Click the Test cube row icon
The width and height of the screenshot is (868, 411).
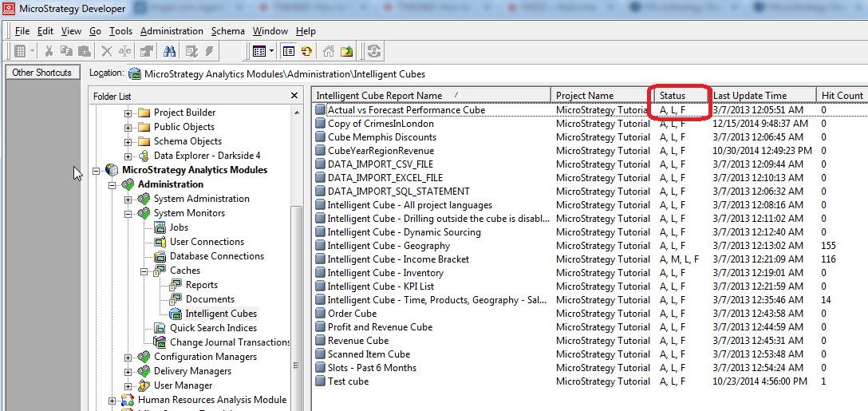[x=320, y=381]
